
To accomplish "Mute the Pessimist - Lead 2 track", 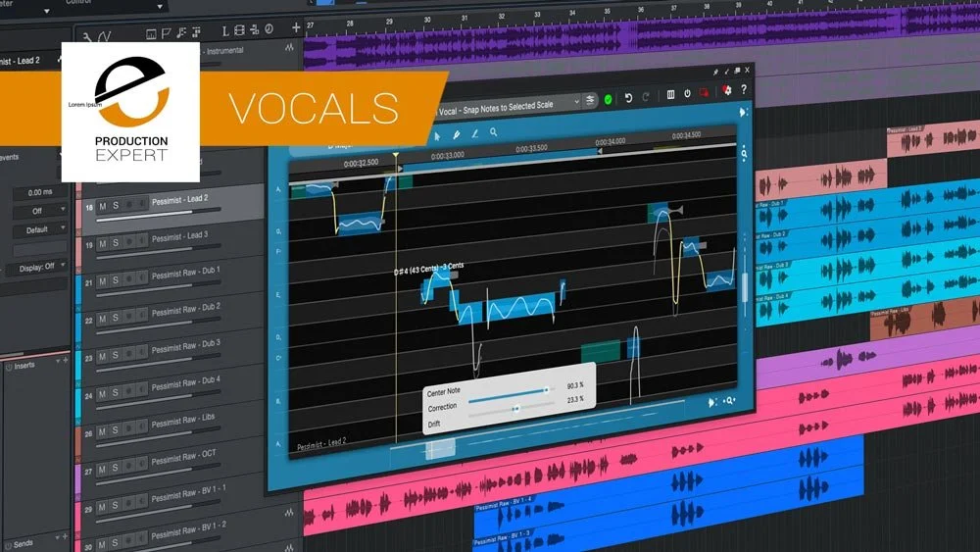I will (x=103, y=206).
